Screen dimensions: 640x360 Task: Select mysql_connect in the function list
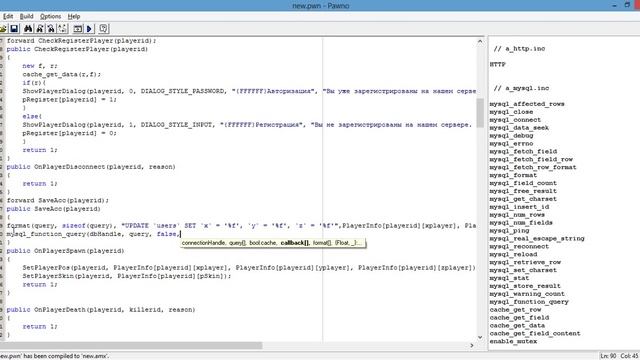click(515, 120)
